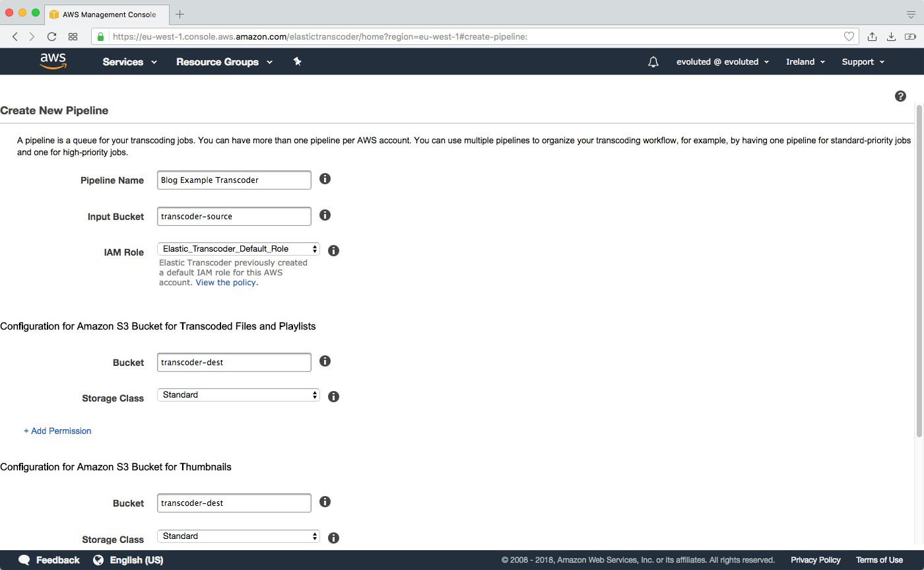Click the Add Permission link

pyautogui.click(x=57, y=431)
